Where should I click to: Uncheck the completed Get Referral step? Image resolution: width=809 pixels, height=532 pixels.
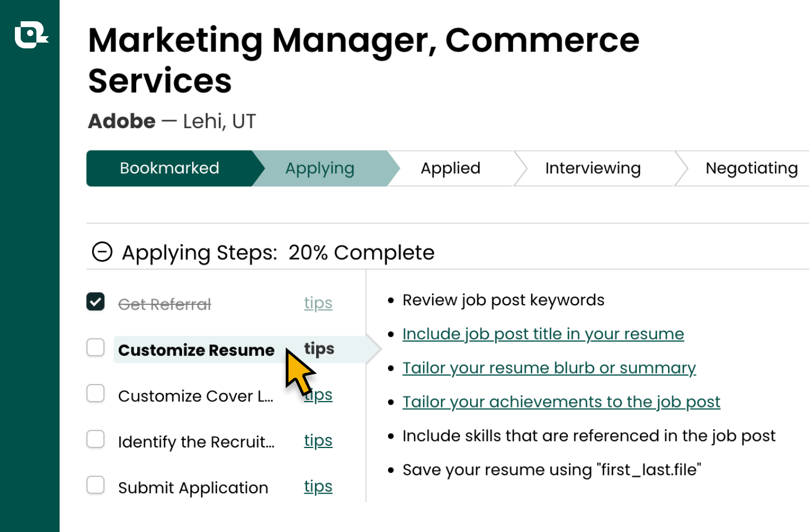96,302
